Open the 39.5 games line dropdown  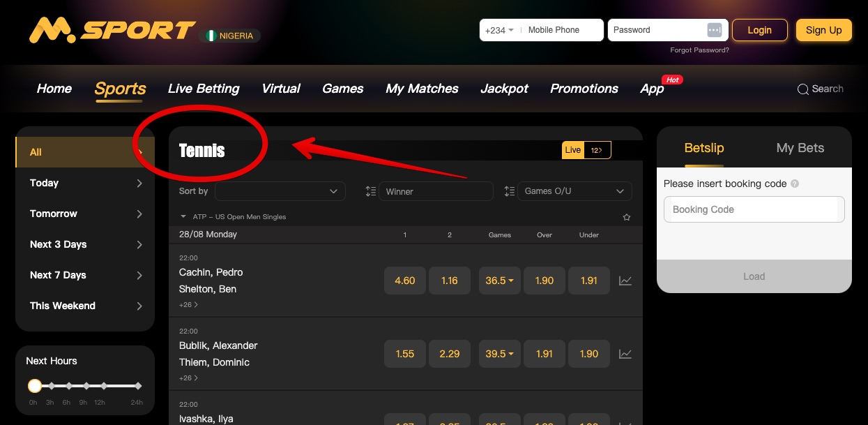coord(500,354)
